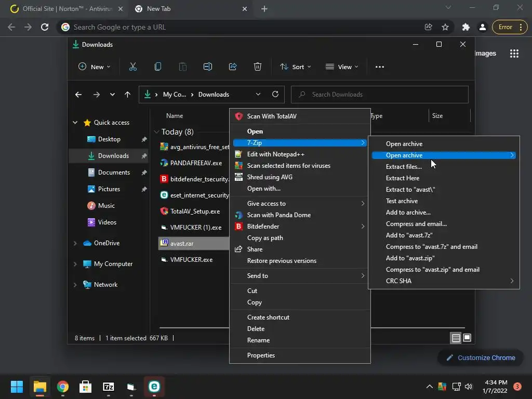
Task: Select Extract Here in 7-Zip submenu
Action: (444, 178)
